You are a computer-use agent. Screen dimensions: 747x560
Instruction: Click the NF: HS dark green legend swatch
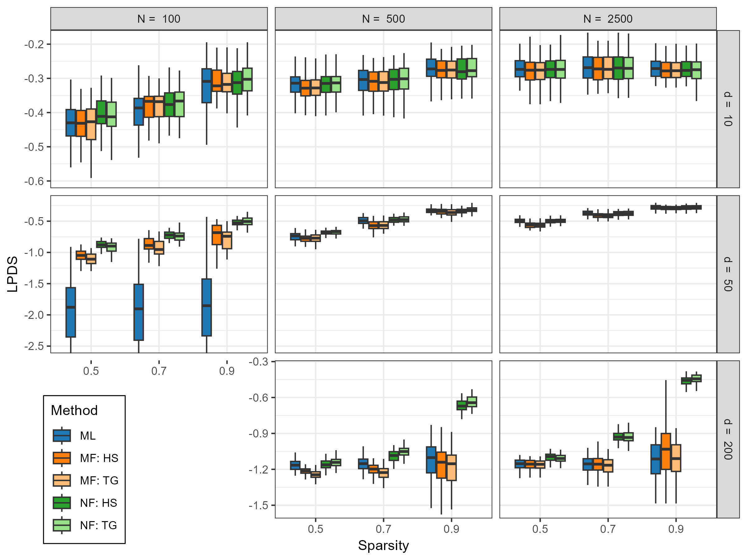(62, 503)
